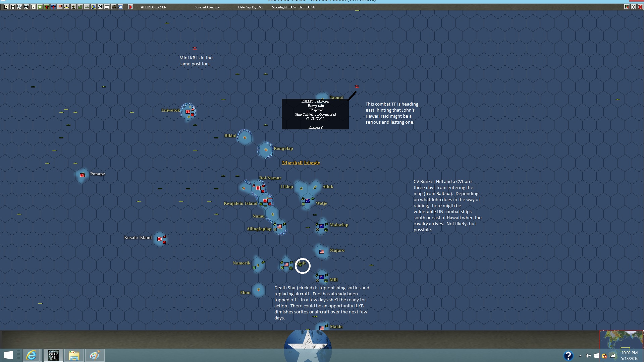Click the green star toolbar icon
The height and width of the screenshot is (362, 644).
[40, 7]
